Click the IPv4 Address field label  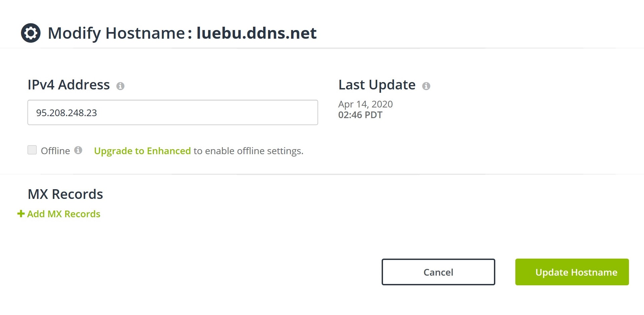[69, 85]
